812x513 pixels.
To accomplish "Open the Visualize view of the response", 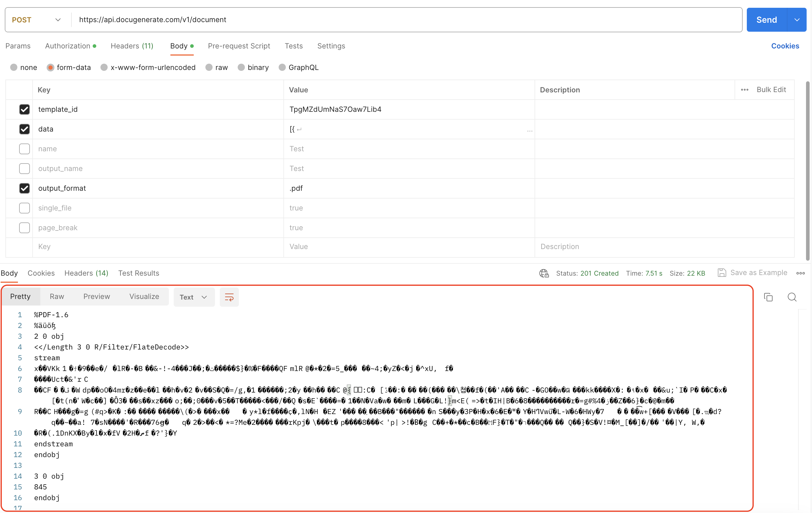I will click(x=144, y=297).
